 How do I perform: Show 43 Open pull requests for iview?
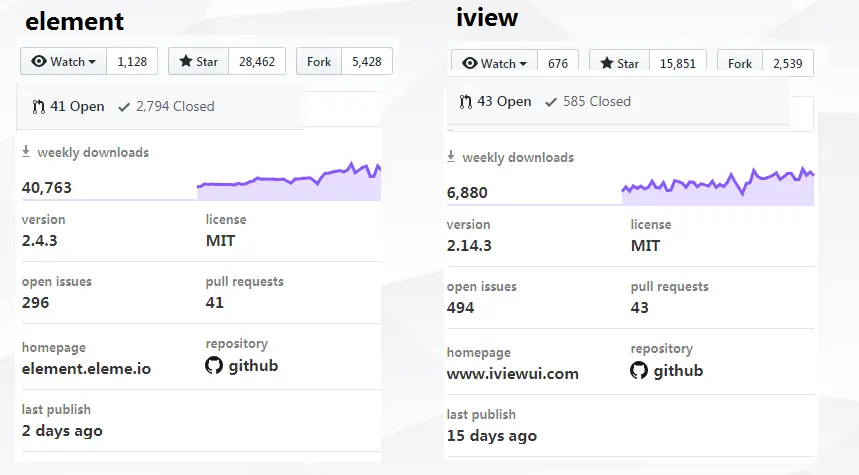(495, 101)
